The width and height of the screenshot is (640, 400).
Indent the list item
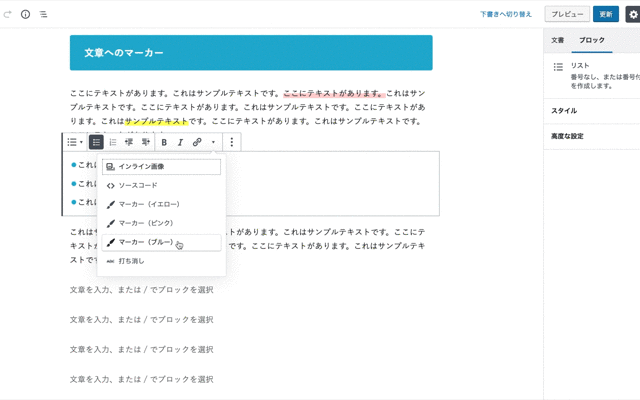[x=145, y=142]
